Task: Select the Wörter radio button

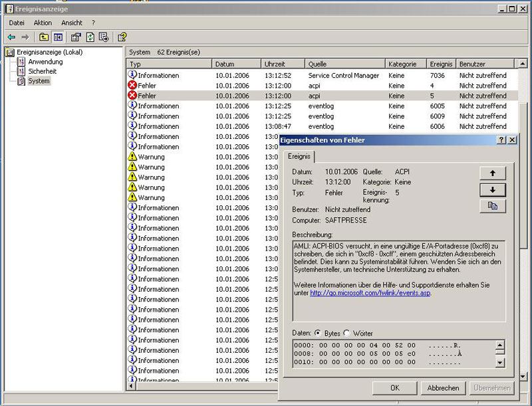Action: click(x=346, y=333)
